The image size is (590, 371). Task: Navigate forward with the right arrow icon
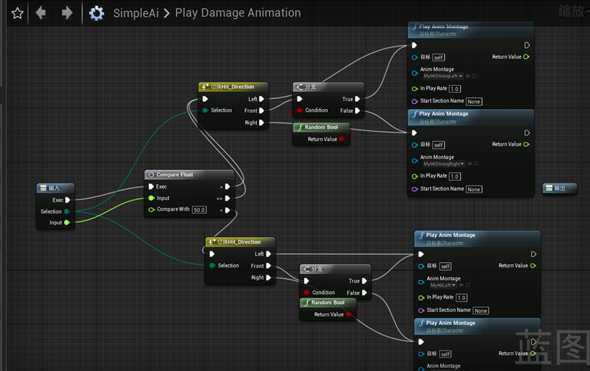pos(67,13)
